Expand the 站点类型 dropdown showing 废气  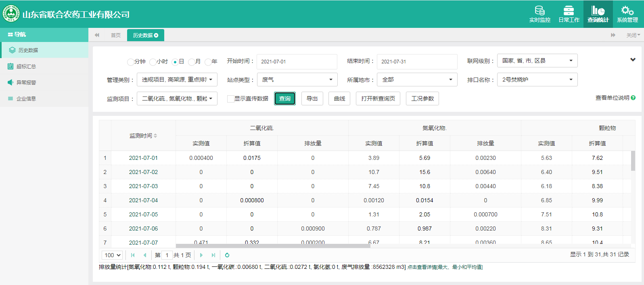pyautogui.click(x=297, y=80)
